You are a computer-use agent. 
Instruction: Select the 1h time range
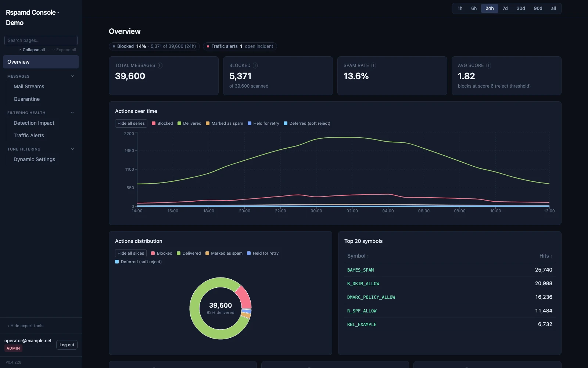pyautogui.click(x=460, y=8)
